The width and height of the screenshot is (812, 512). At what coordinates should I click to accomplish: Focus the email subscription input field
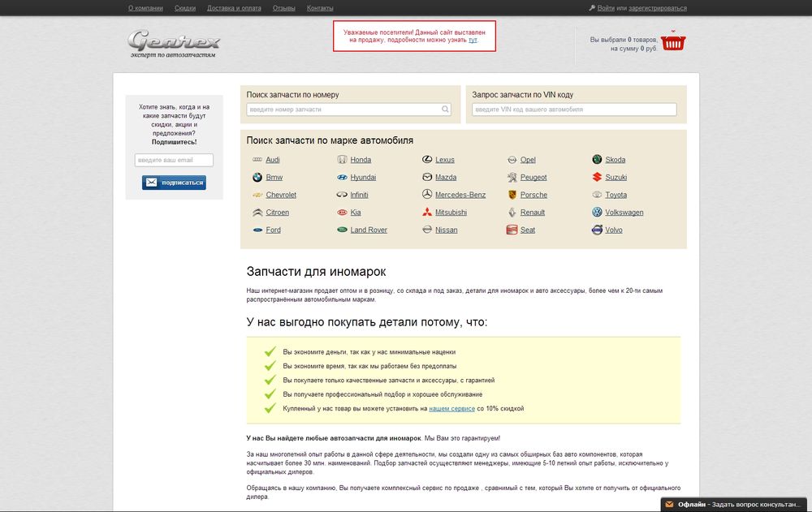click(174, 160)
